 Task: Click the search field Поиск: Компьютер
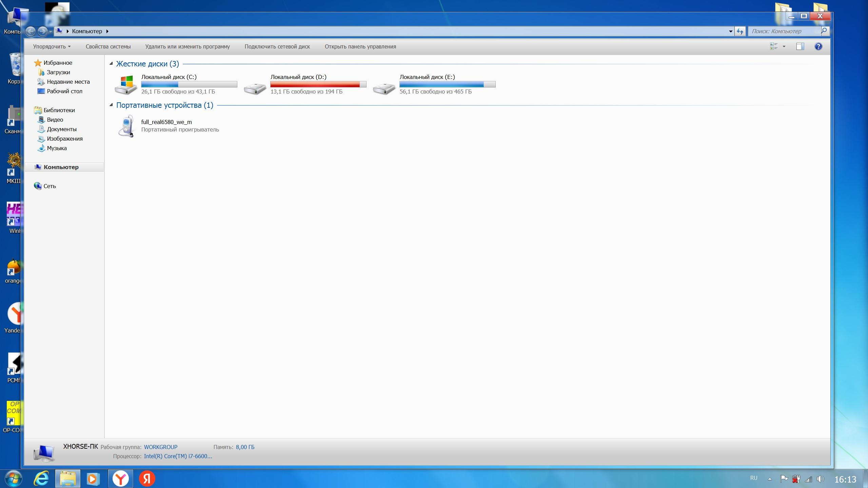pos(784,31)
